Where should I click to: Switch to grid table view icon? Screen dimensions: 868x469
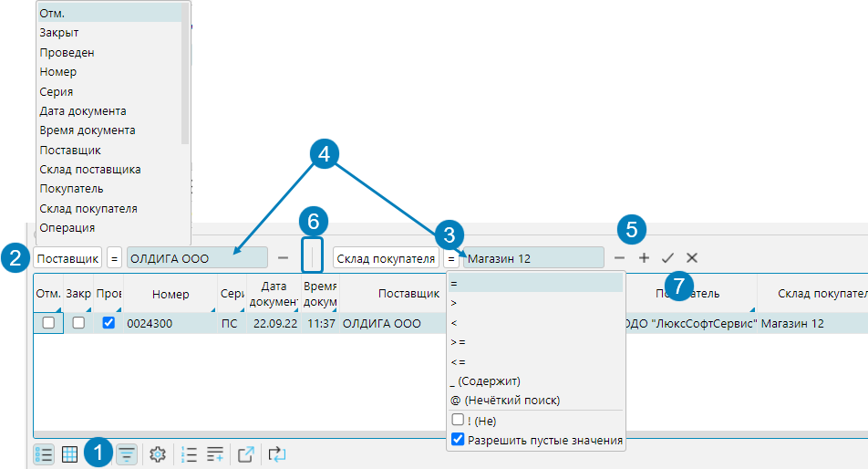(x=69, y=455)
